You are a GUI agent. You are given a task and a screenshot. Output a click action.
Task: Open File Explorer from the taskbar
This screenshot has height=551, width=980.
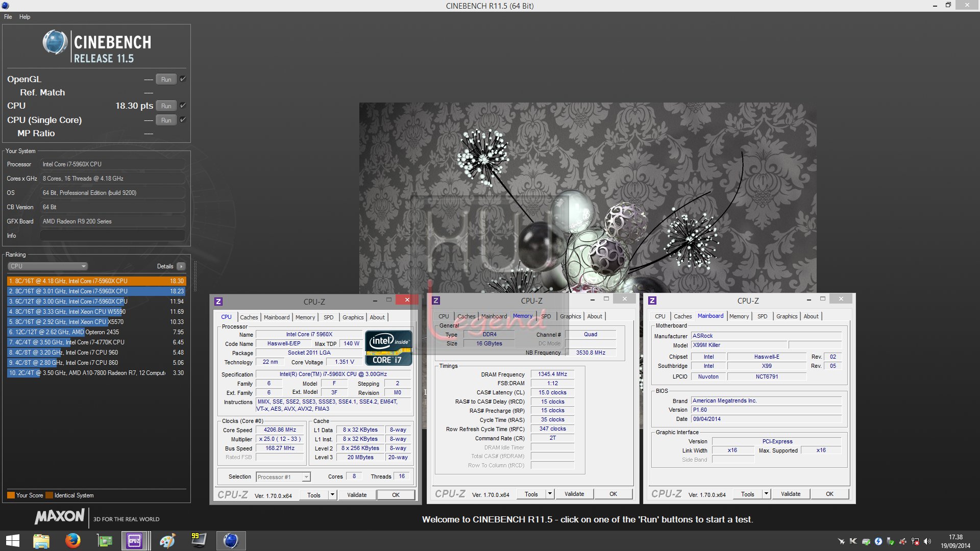[x=41, y=541]
